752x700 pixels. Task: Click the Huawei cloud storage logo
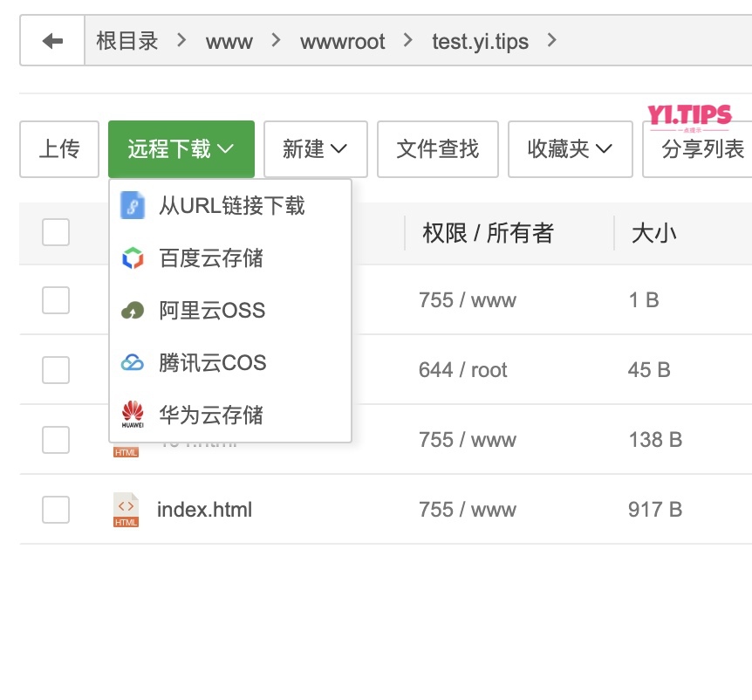(133, 415)
